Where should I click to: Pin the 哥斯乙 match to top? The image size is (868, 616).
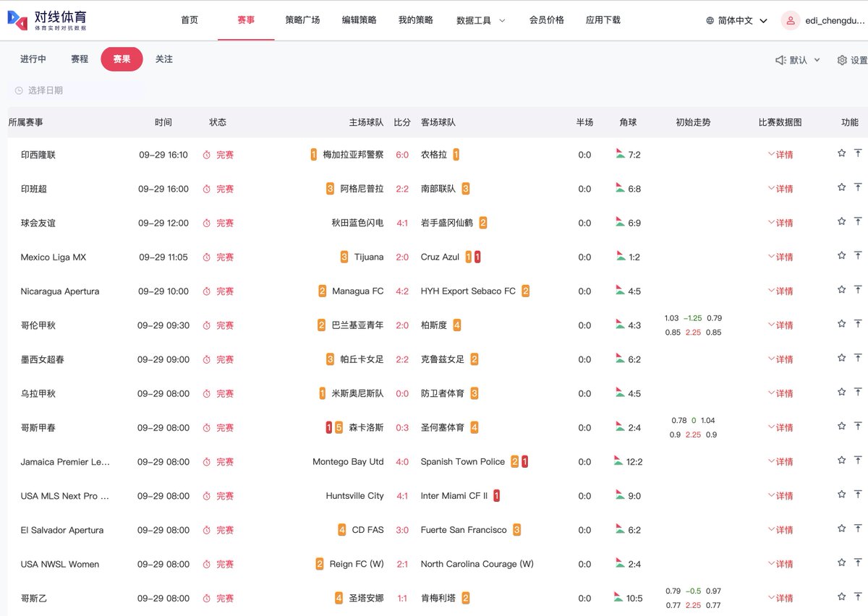coord(858,597)
